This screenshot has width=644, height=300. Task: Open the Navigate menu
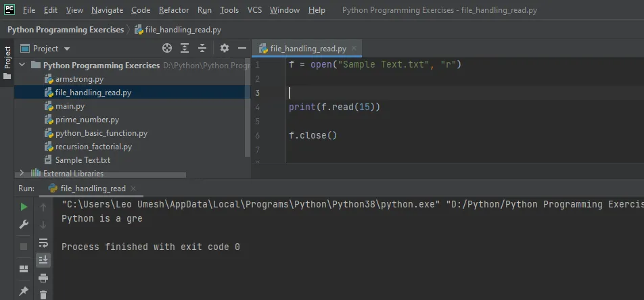point(107,10)
